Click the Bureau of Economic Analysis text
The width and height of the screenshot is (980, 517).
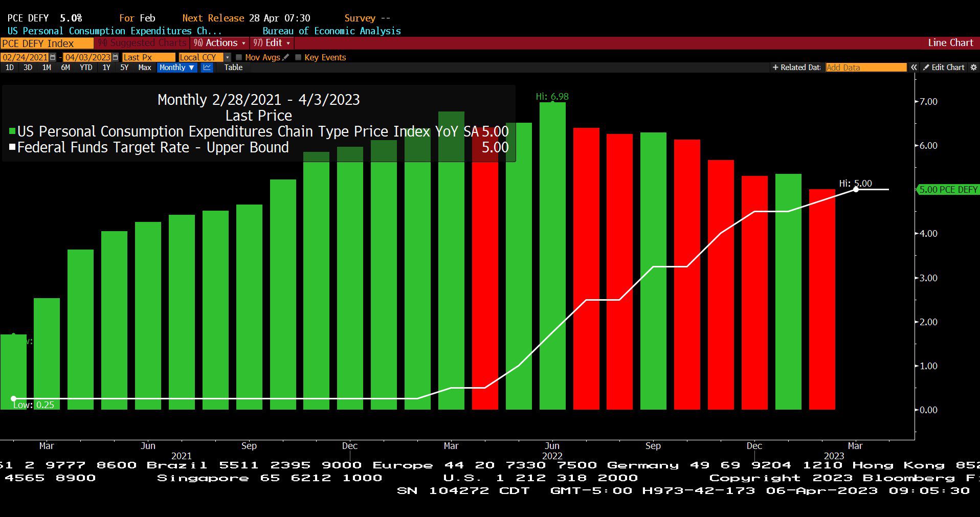331,31
